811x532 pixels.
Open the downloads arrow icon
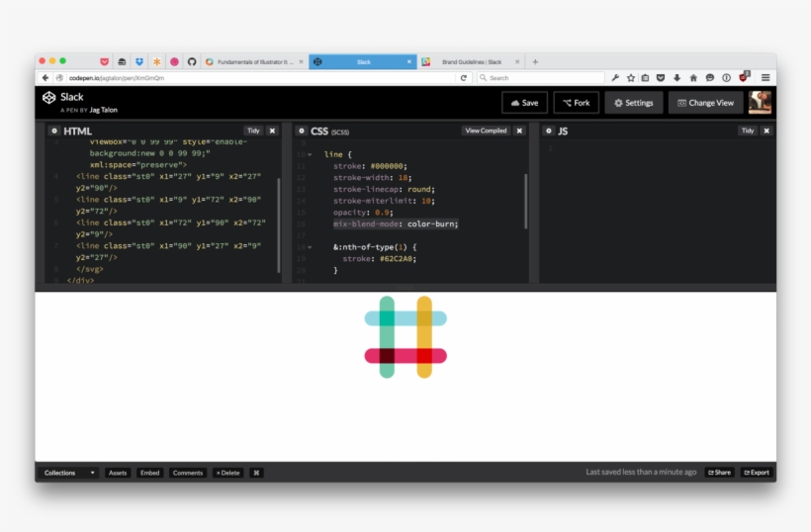coord(677,77)
